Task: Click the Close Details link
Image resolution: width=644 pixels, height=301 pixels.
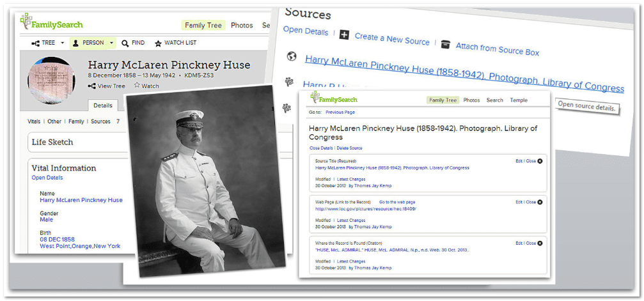Action: [321, 148]
